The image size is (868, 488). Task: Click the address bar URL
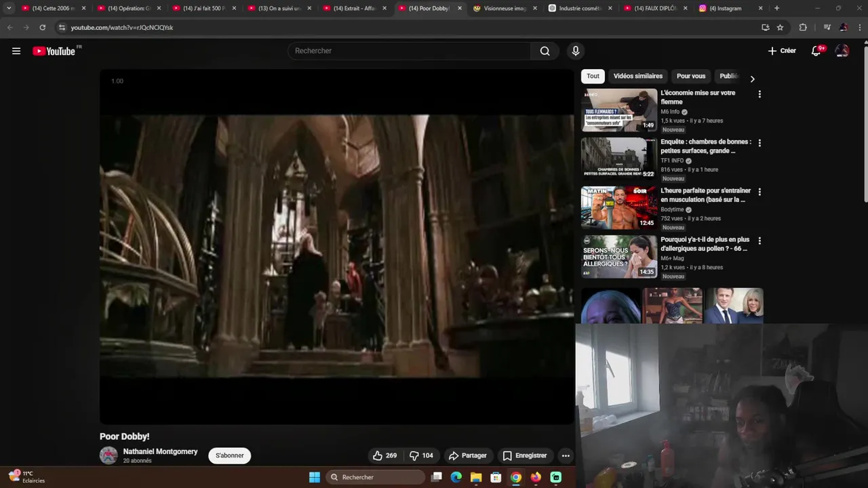click(x=122, y=28)
